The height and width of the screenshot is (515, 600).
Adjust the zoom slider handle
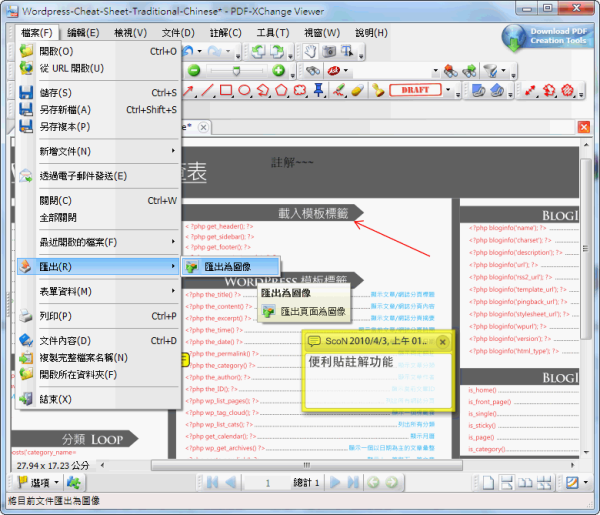click(x=236, y=70)
